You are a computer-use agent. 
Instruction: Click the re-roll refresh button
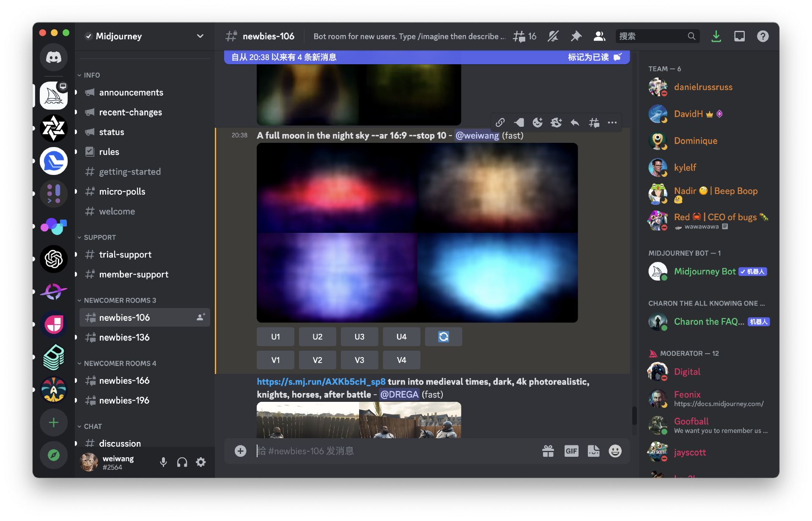pyautogui.click(x=443, y=337)
